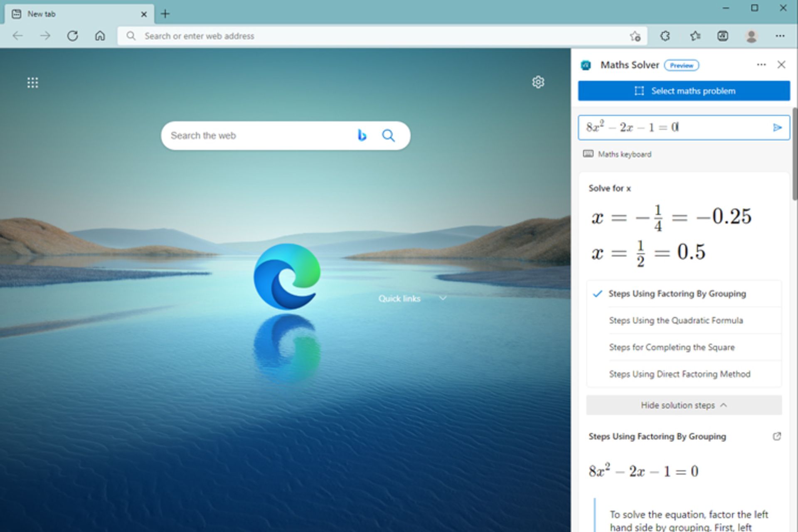
Task: Click the 8x² − 2x − 1 = 0 step equation
Action: pos(643,470)
